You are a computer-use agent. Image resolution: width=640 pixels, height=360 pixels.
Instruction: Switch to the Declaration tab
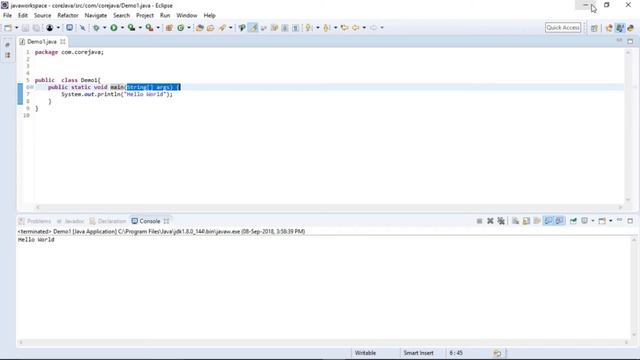108,221
